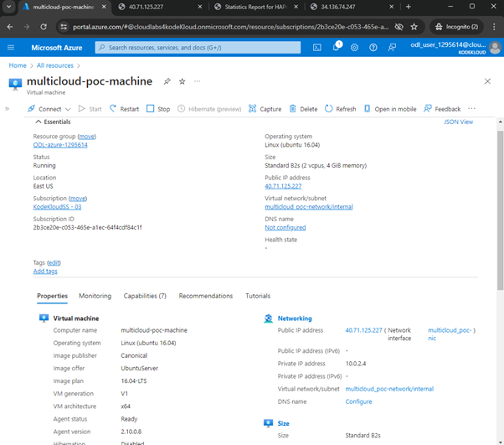Switch to the Capabilities (7) tab
This screenshot has height=445, width=504.
[x=145, y=296]
